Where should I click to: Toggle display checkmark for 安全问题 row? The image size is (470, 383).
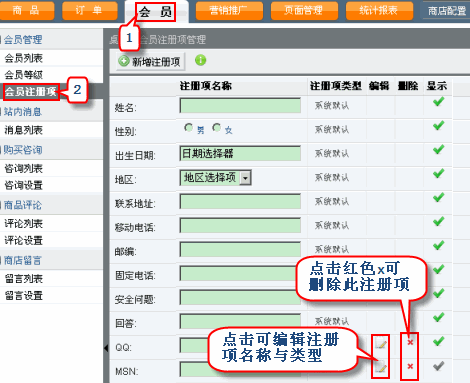(x=439, y=293)
